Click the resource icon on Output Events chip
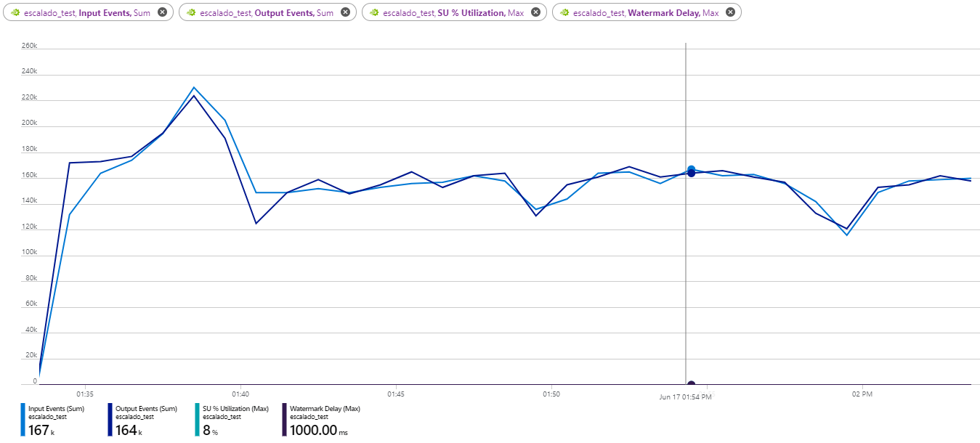980x443 pixels. pos(191,12)
